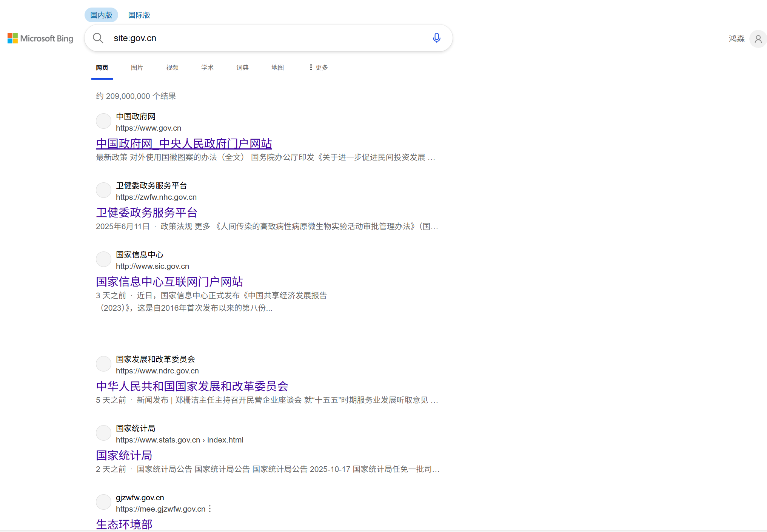Open options menu for mee.gjzwfw.gov.cn result
767x532 pixels.
(x=210, y=509)
